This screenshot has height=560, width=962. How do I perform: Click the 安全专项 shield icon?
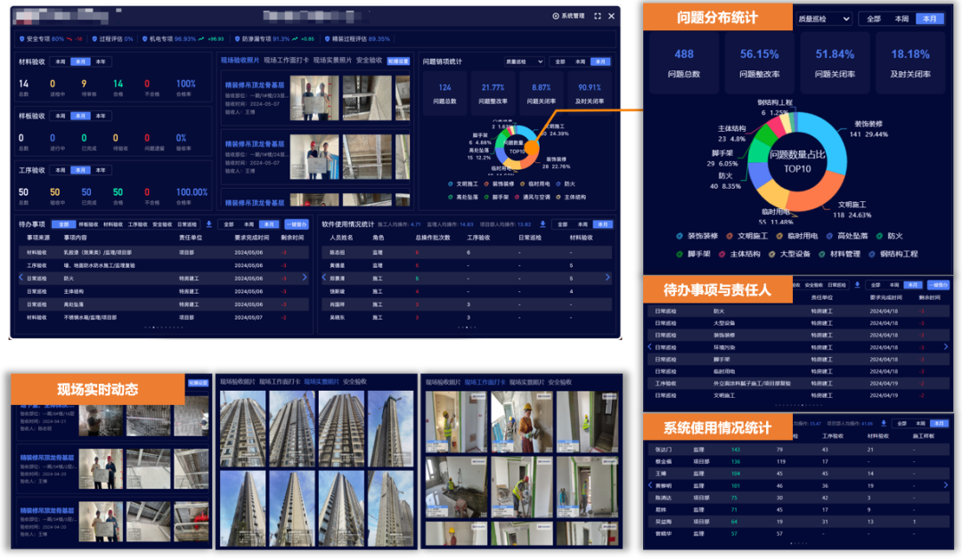coord(22,40)
